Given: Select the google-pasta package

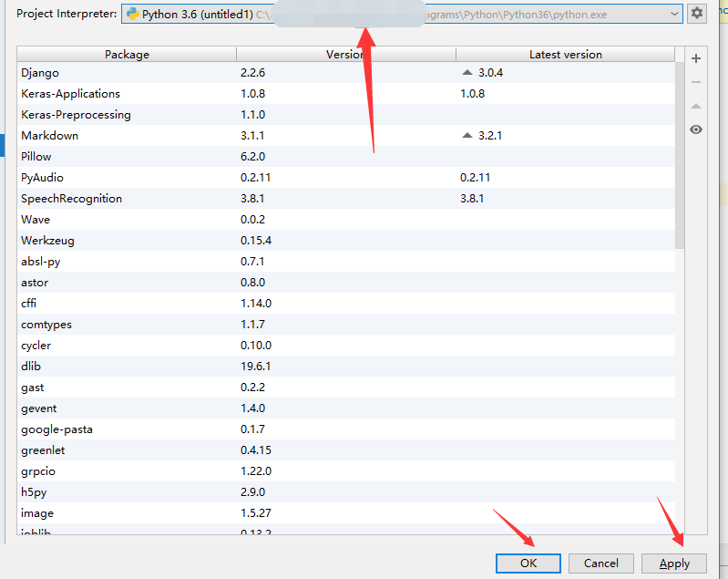Looking at the screenshot, I should pos(346,429).
